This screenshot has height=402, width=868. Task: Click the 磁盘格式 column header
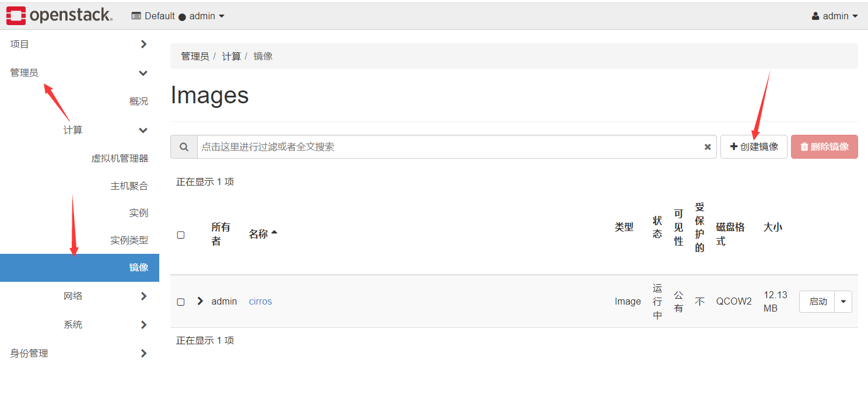[730, 234]
